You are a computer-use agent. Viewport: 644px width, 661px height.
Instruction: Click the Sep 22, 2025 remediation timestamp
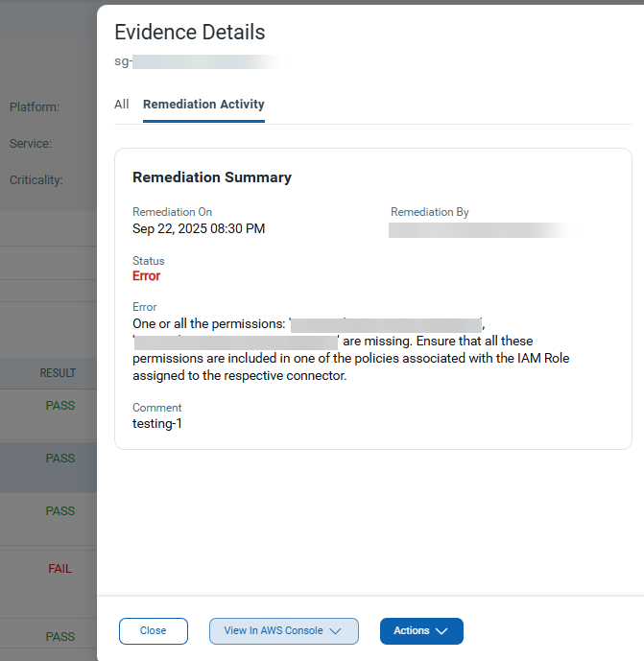[x=199, y=228]
